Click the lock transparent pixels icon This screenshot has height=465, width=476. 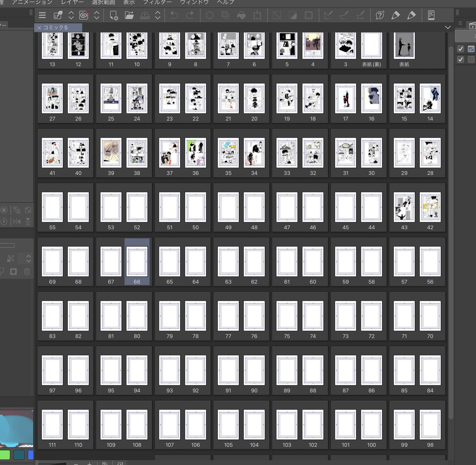[11, 258]
